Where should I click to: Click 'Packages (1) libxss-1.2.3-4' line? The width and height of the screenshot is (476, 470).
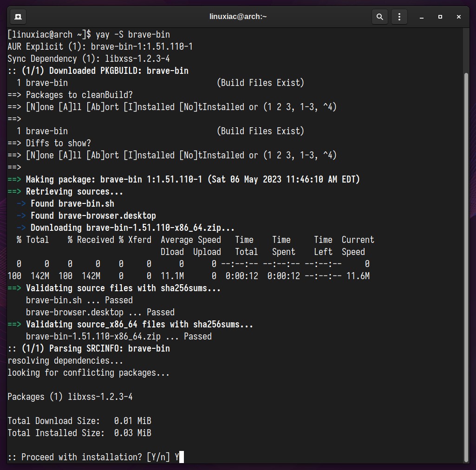click(70, 397)
